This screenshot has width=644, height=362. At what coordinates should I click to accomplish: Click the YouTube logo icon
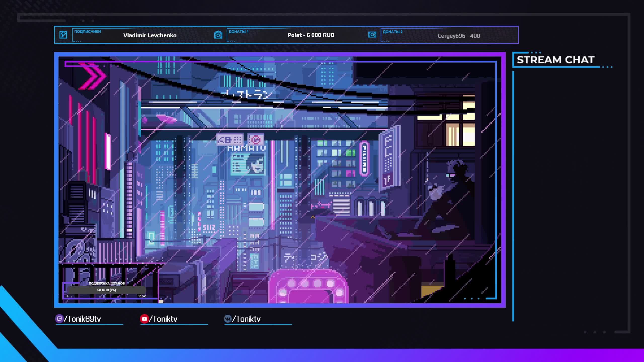[x=144, y=319]
